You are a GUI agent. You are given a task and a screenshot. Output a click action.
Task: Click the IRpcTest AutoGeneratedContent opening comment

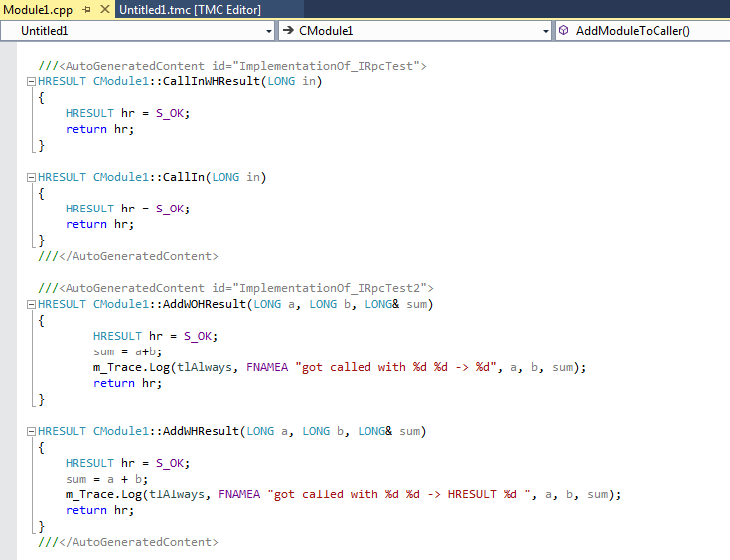[x=231, y=66]
